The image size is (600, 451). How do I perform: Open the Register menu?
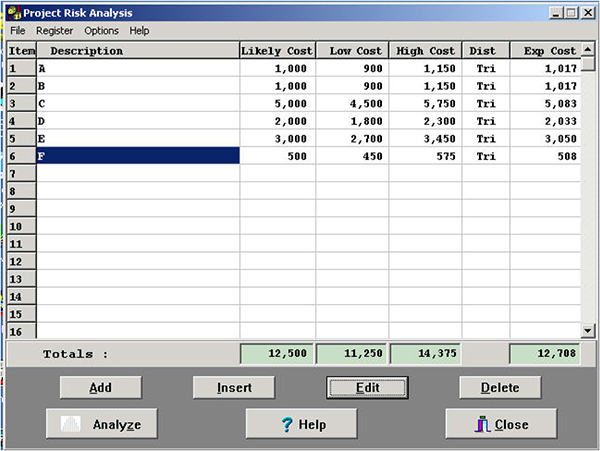(54, 31)
